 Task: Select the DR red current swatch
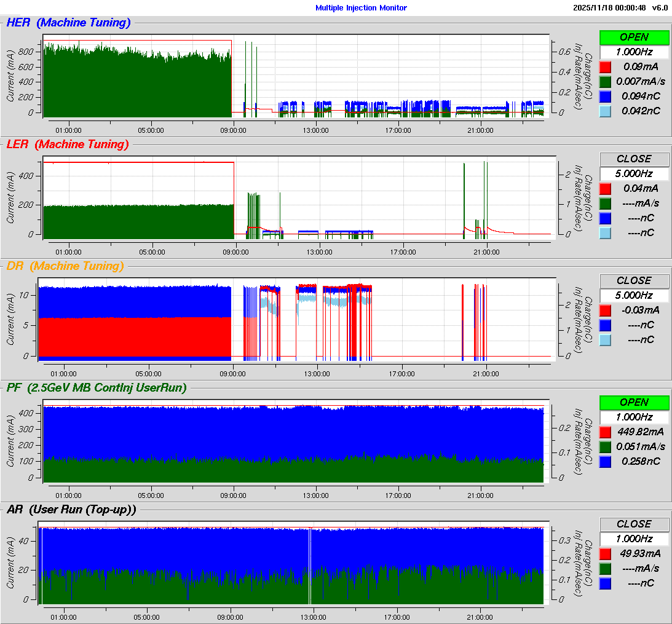tap(605, 310)
